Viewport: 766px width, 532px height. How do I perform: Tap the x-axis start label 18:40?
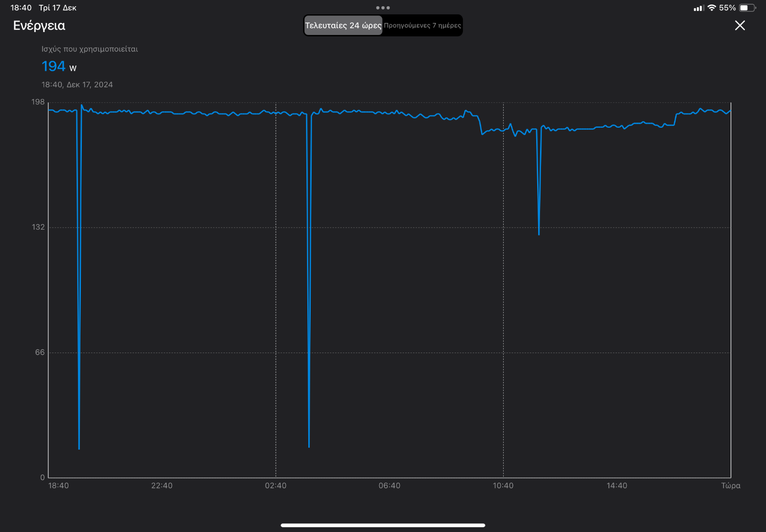click(58, 486)
